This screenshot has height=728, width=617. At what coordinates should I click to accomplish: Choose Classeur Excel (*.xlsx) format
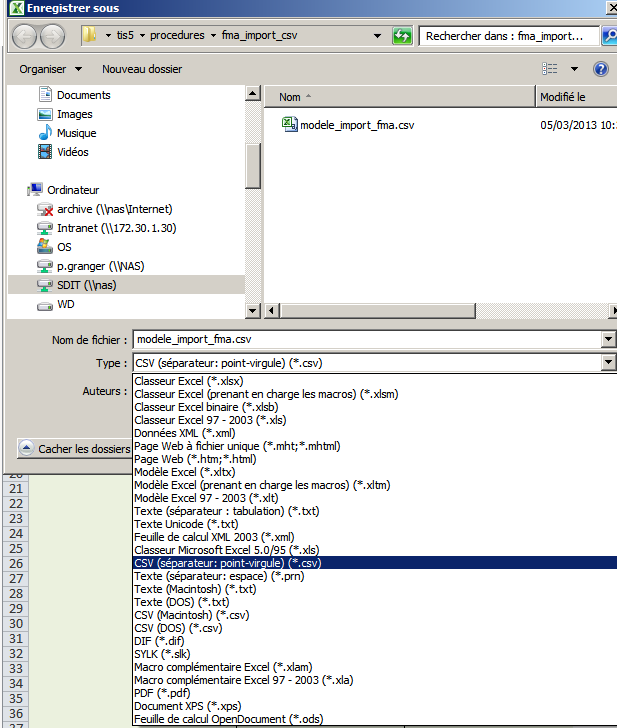pos(189,381)
